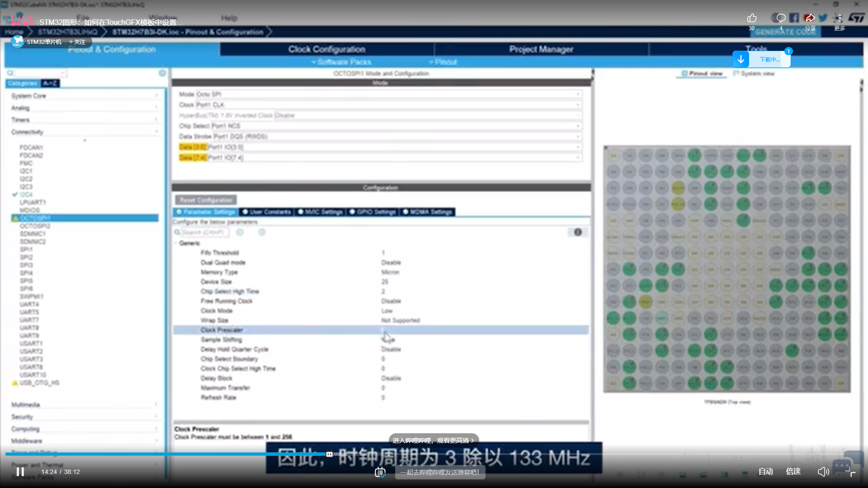Expand the Multimedia category

(x=85, y=405)
